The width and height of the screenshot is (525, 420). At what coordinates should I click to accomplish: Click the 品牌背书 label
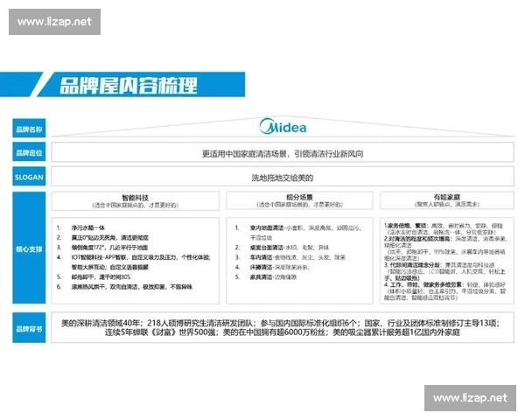click(x=29, y=329)
